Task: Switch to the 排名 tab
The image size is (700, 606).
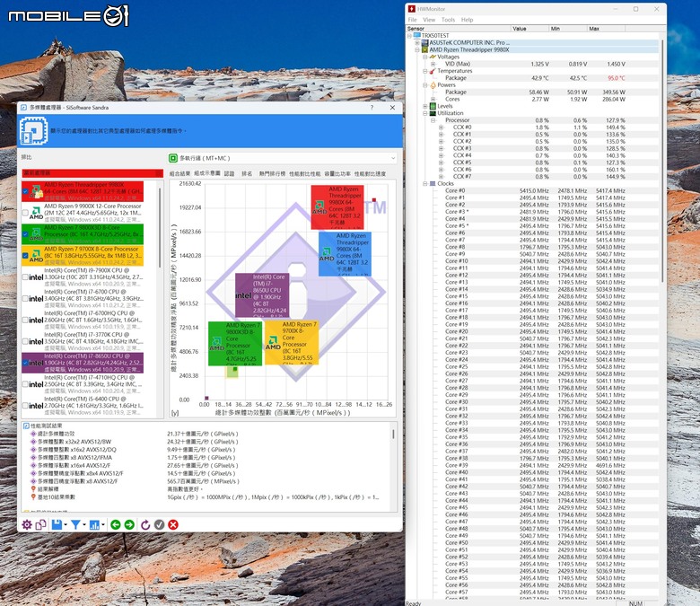Action: point(247,173)
